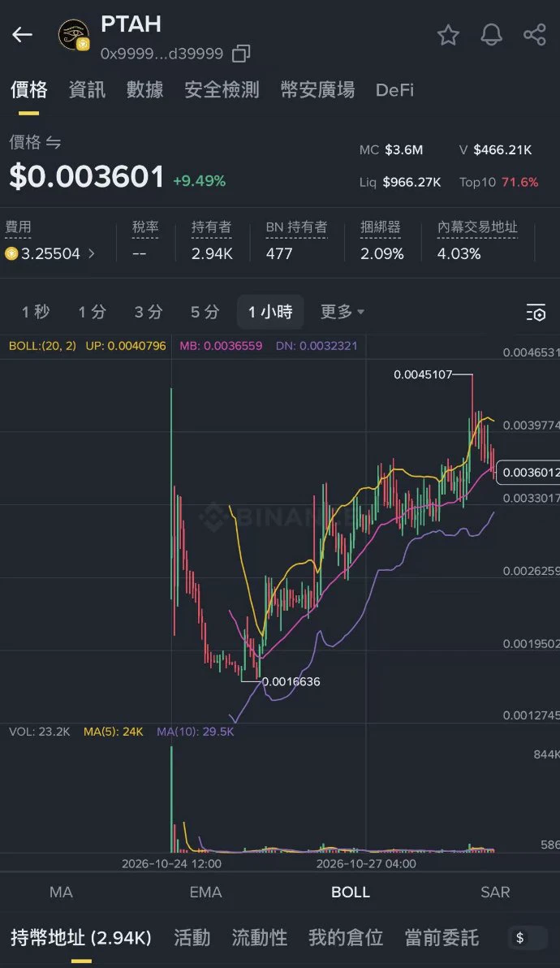Tap the 2026-10-27 04:00 date label
Screen dimensions: 560x968
click(x=366, y=864)
